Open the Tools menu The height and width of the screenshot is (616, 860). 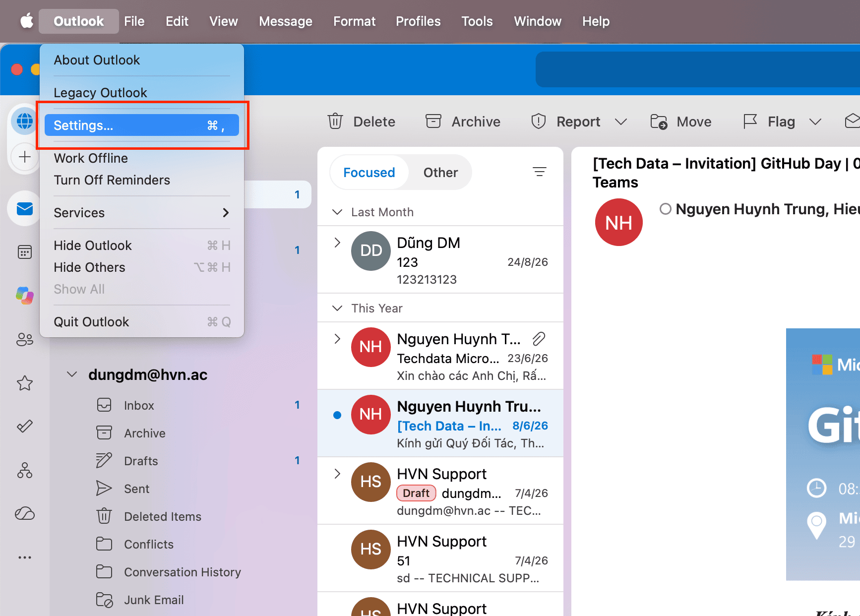[x=477, y=21]
